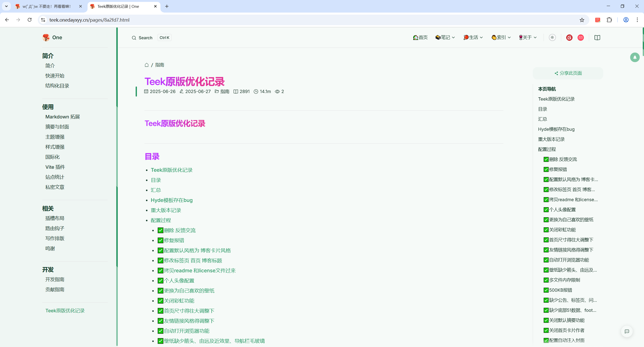Viewport: 644px width, 347px height.
Task: Click the breadcrumb home icon
Action: [147, 65]
